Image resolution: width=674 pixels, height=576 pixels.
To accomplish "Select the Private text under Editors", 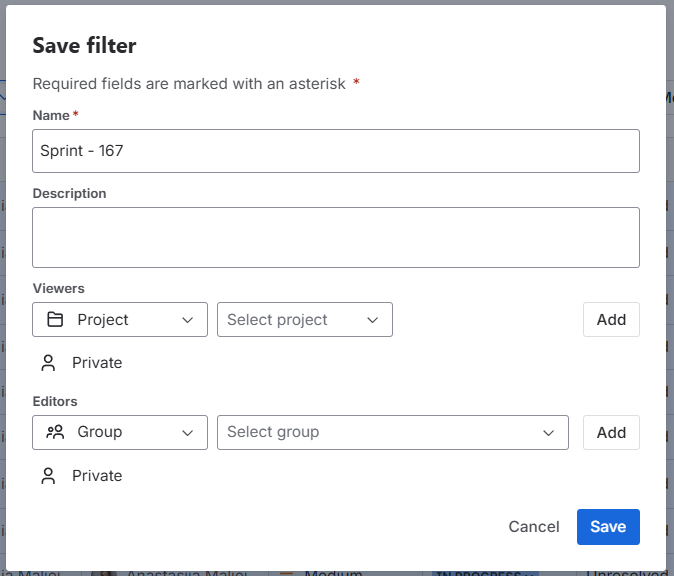I will click(97, 476).
